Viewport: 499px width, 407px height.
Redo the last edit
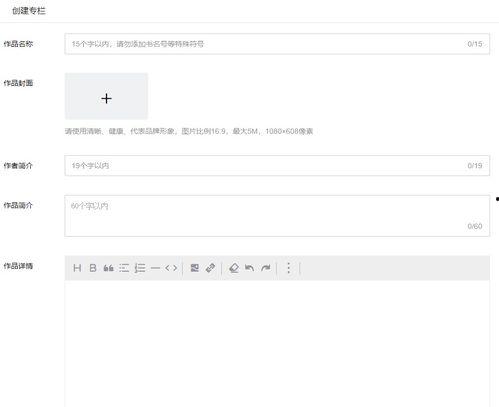(x=266, y=268)
